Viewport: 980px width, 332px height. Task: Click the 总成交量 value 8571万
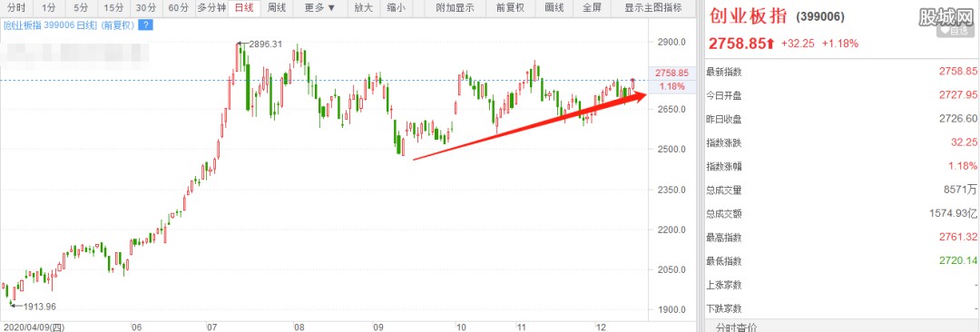961,190
